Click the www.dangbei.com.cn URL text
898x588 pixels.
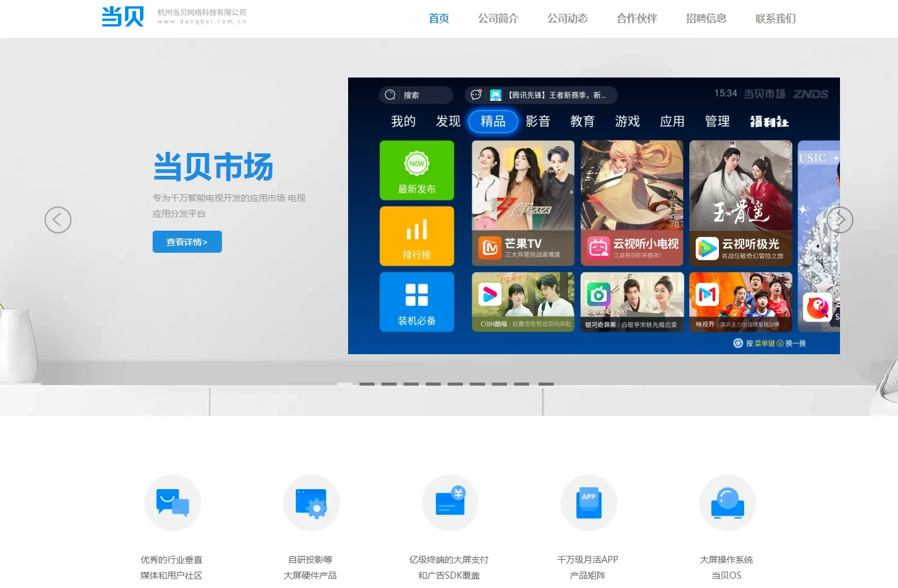point(202,21)
